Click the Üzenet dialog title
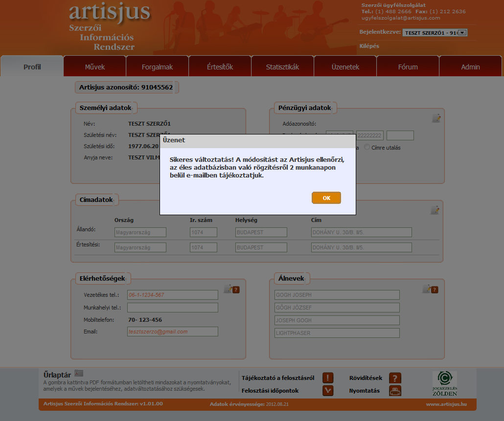 coord(174,140)
